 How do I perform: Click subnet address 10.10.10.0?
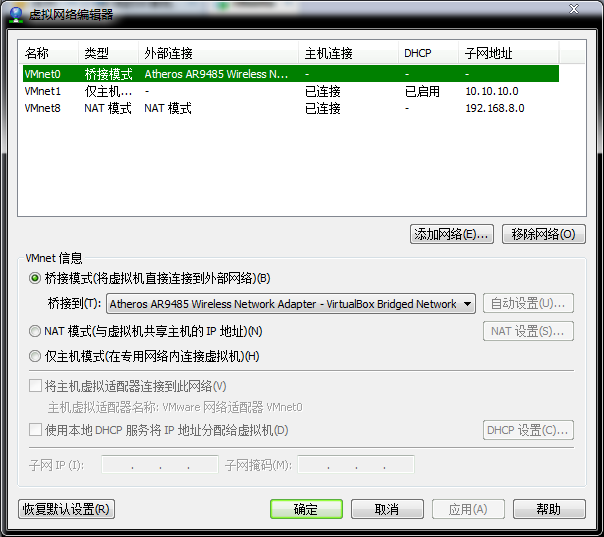(492, 91)
